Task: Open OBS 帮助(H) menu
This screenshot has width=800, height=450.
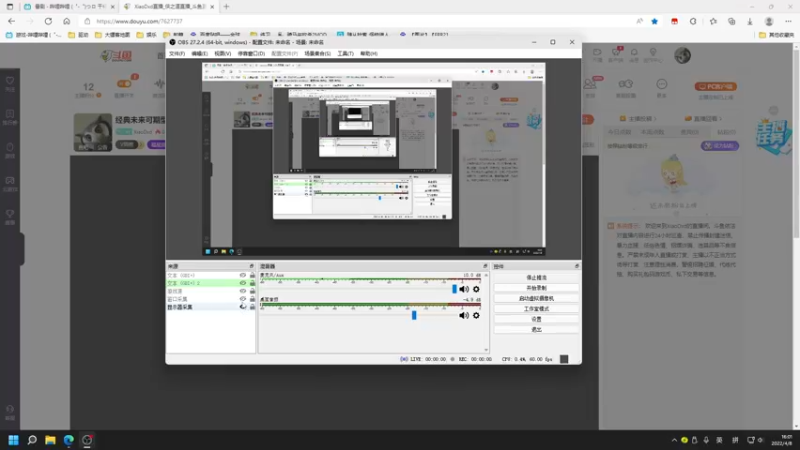Action: 369,54
